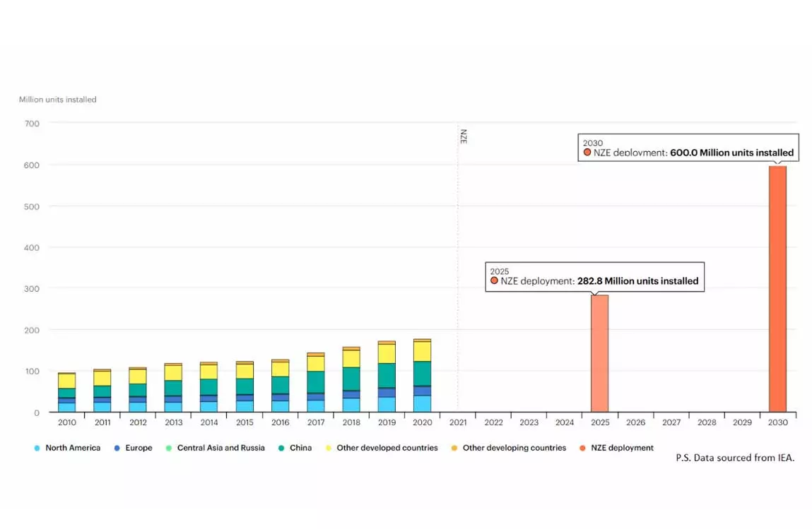812x529 pixels.
Task: Hide the Other developed countries series
Action: pyautogui.click(x=381, y=448)
